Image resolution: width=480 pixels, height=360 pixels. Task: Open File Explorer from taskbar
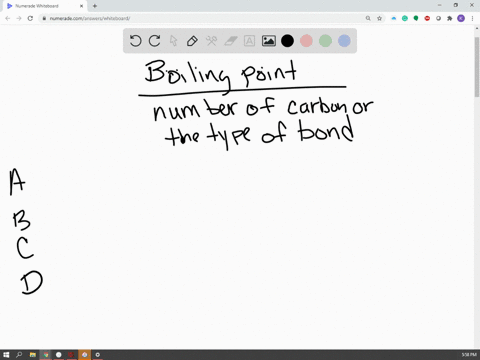pyautogui.click(x=32, y=355)
